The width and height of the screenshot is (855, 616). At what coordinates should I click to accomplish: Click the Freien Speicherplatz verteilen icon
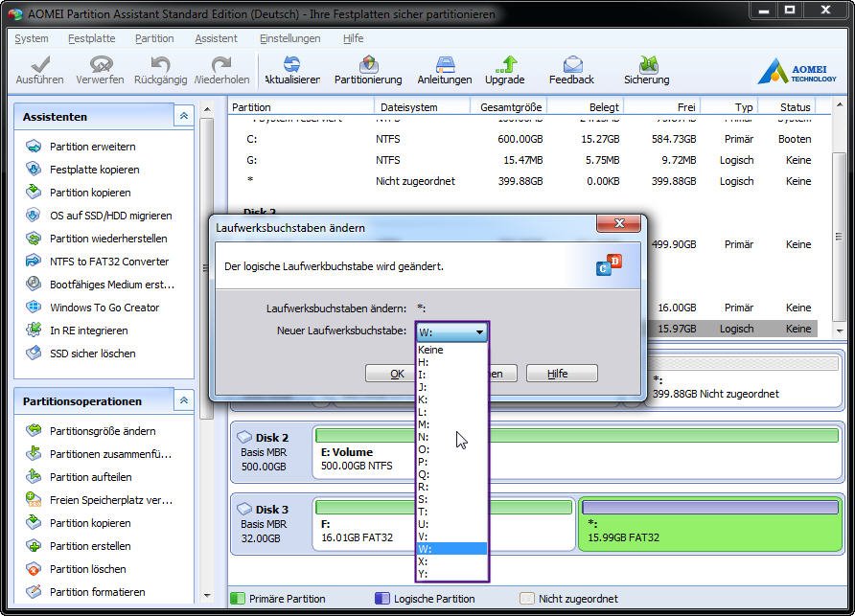coord(34,499)
